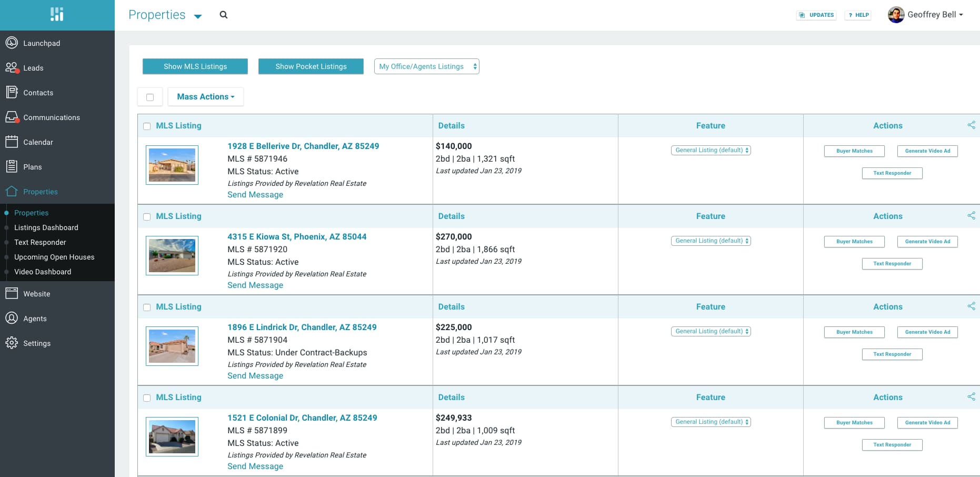Open the 1928 E Bellerive Dr address link
Viewport: 980px width, 477px height.
303,146
